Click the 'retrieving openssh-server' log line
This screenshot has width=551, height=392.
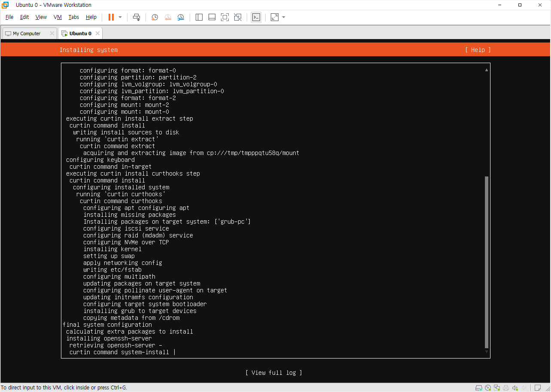(x=116, y=345)
